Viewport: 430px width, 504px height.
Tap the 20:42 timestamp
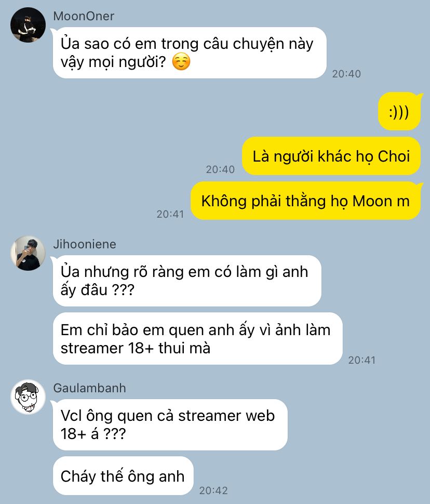pyautogui.click(x=213, y=490)
